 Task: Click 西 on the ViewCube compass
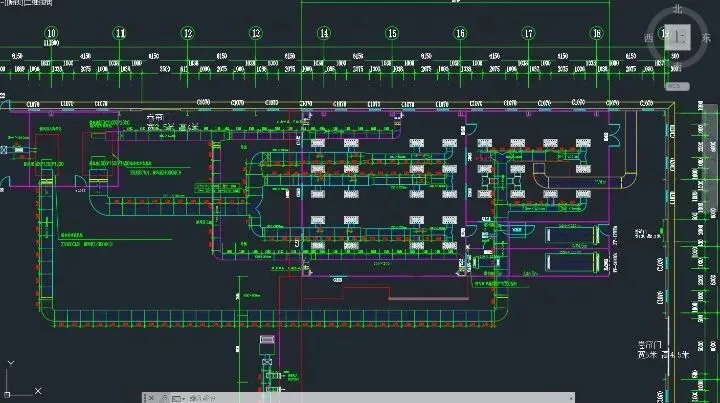click(649, 38)
